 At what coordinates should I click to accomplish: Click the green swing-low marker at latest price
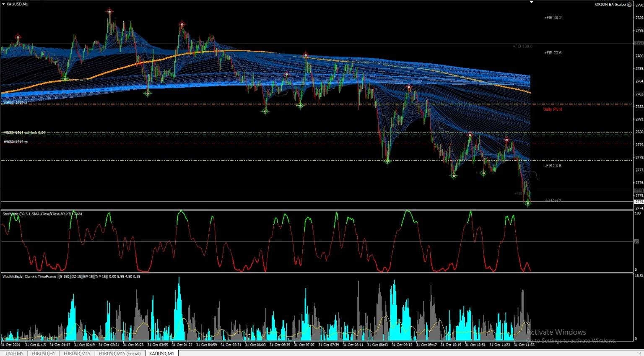528,203
